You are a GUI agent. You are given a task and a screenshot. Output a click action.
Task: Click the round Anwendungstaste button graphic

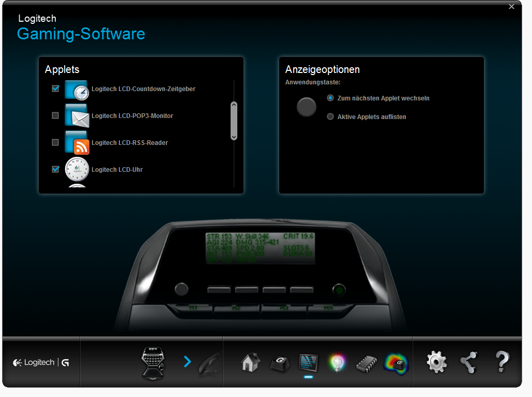tap(307, 107)
